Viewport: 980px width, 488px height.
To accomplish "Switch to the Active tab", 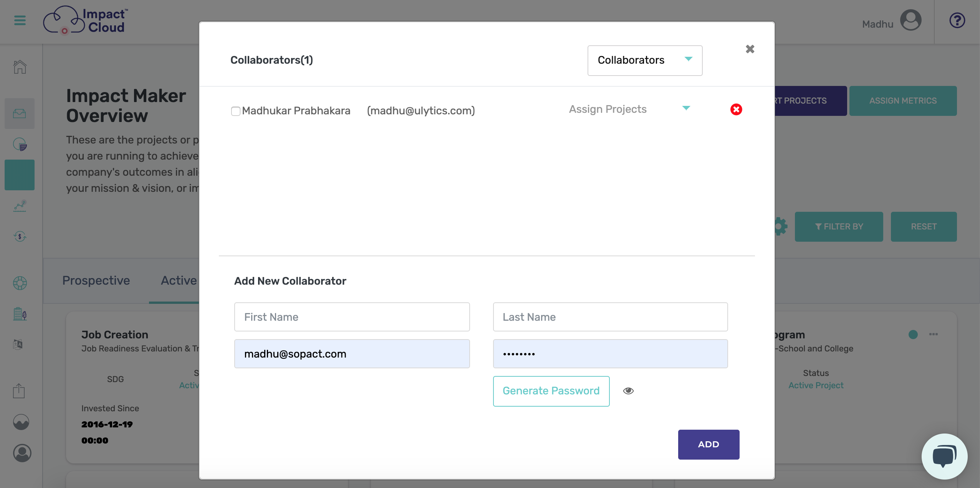I will point(179,281).
